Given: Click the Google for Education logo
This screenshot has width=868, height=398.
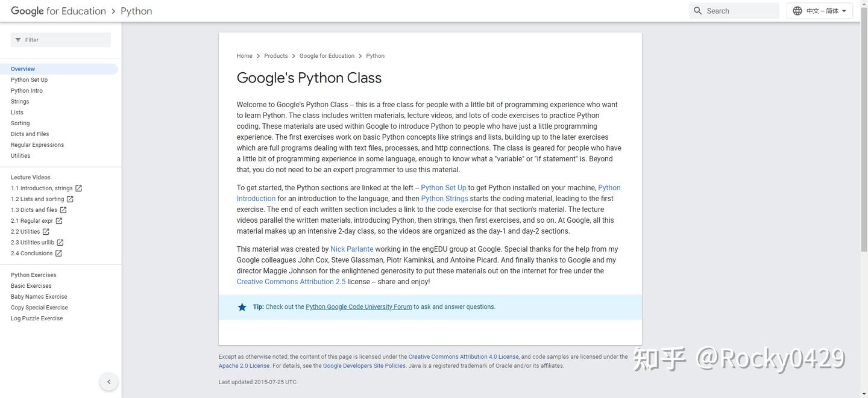Looking at the screenshot, I should [57, 10].
